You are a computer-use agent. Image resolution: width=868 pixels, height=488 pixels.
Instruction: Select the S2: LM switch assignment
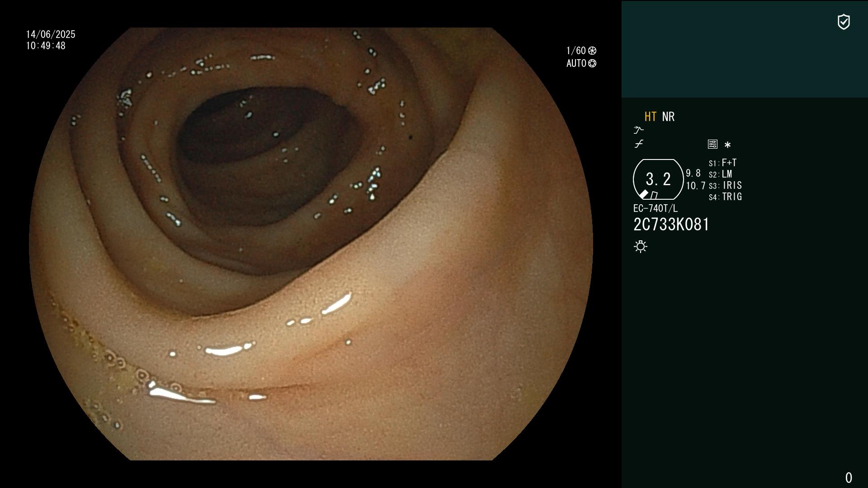[x=721, y=174]
